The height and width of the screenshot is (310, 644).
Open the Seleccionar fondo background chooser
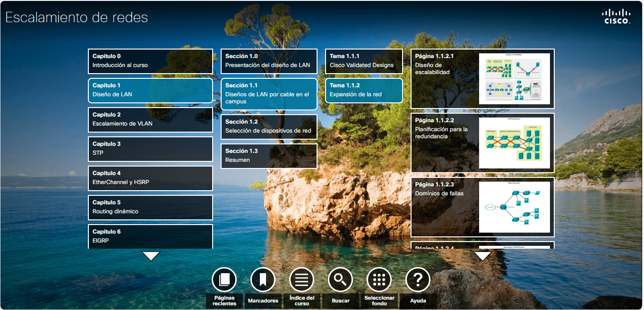(x=379, y=279)
